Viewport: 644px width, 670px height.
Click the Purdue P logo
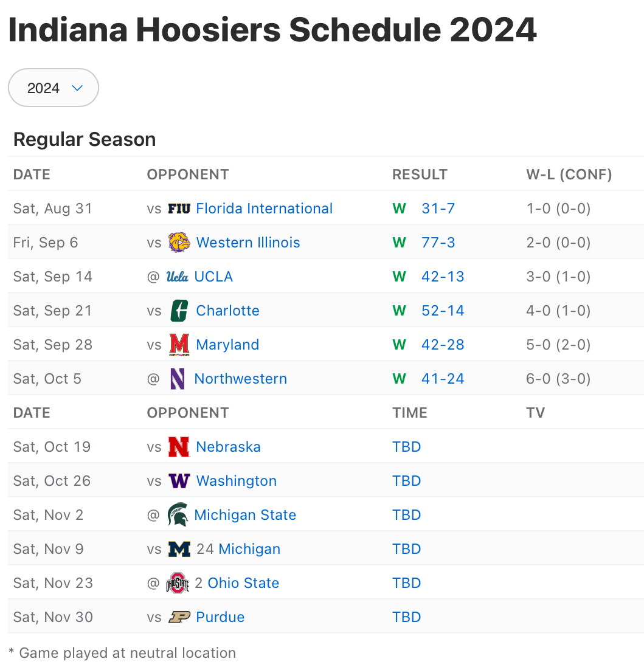(179, 617)
